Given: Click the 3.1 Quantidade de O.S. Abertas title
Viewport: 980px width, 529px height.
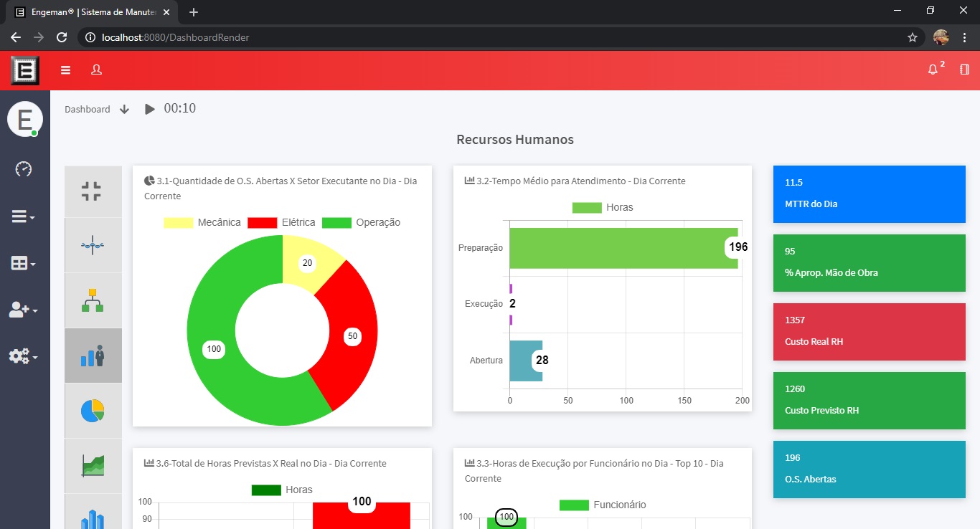Looking at the screenshot, I should (x=281, y=189).
